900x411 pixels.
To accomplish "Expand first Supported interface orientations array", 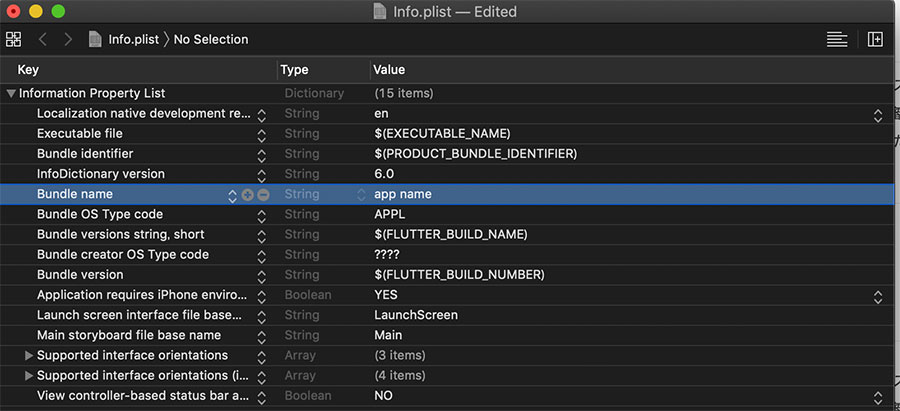I will pos(28,355).
